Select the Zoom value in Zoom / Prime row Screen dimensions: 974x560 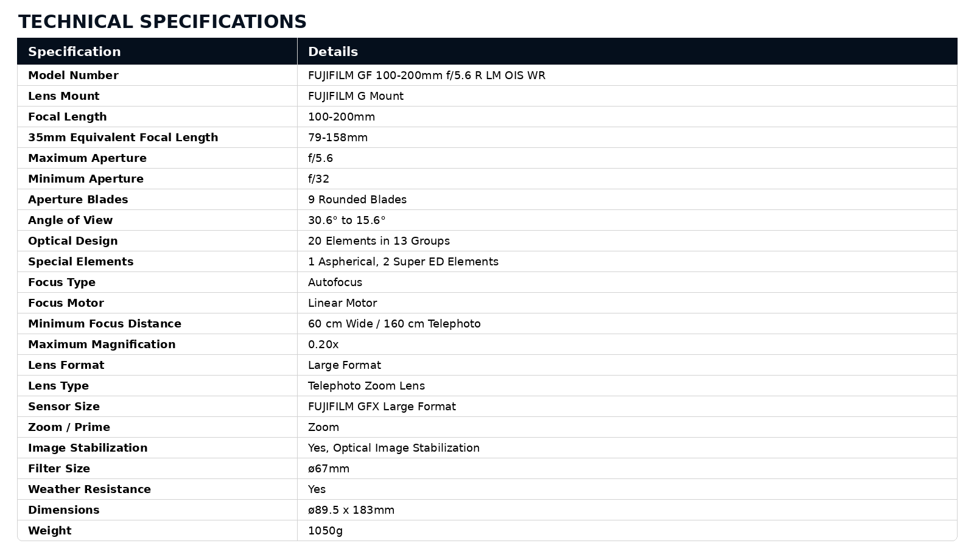click(323, 427)
